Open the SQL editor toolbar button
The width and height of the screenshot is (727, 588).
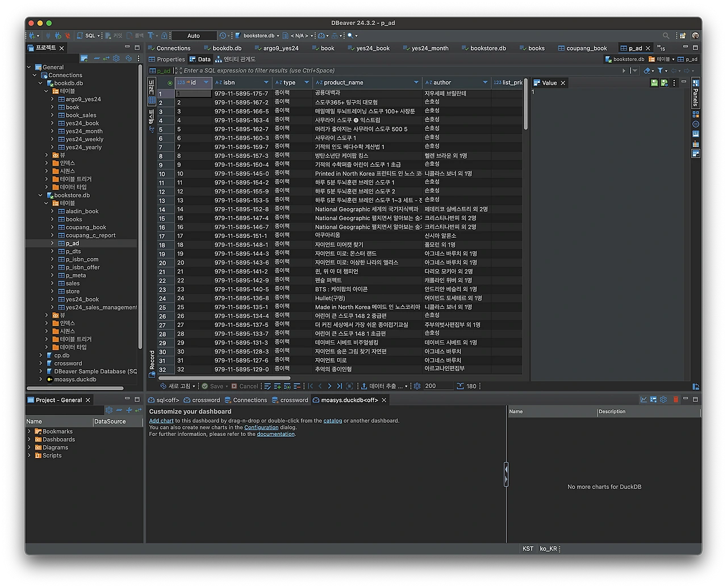tap(89, 36)
